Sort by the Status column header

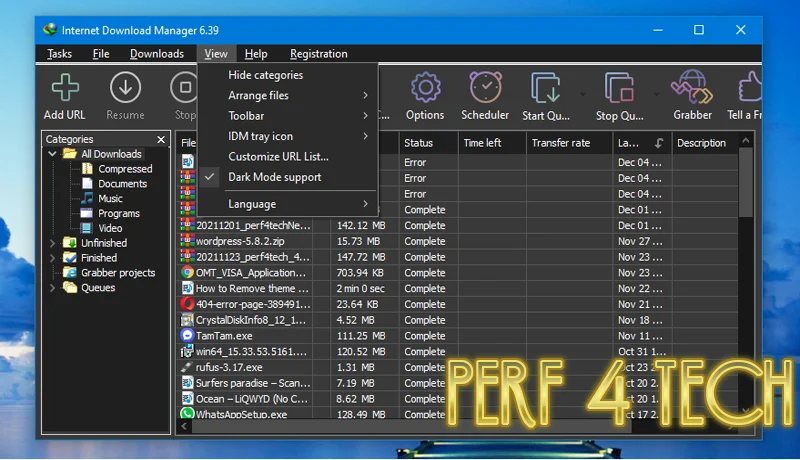(429, 143)
